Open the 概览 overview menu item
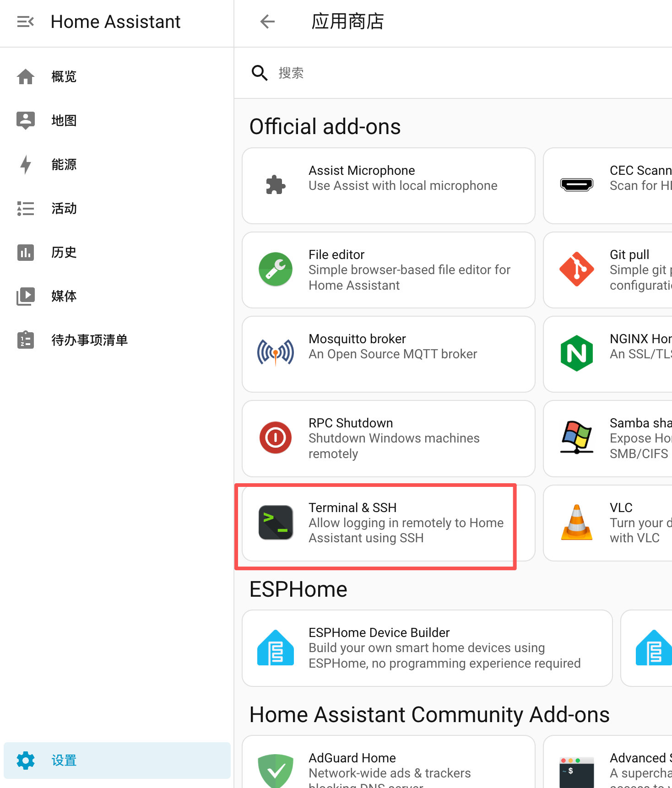The height and width of the screenshot is (788, 672). pyautogui.click(x=64, y=76)
